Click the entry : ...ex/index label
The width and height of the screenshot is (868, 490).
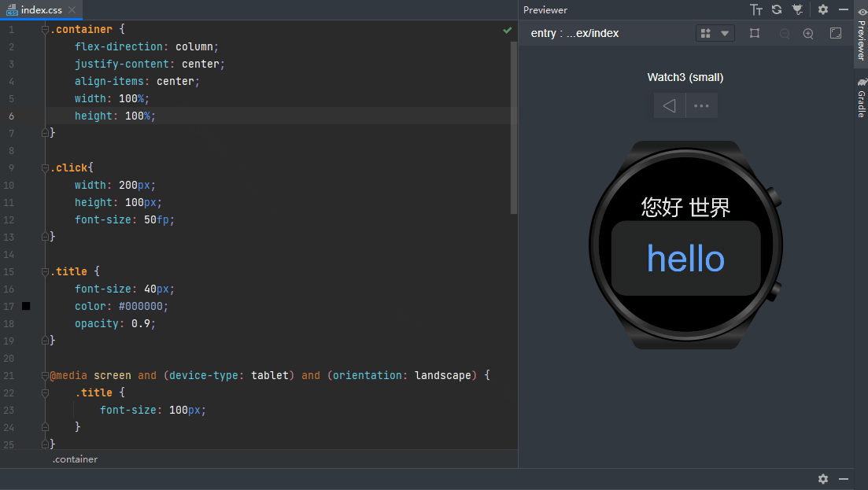pos(574,33)
